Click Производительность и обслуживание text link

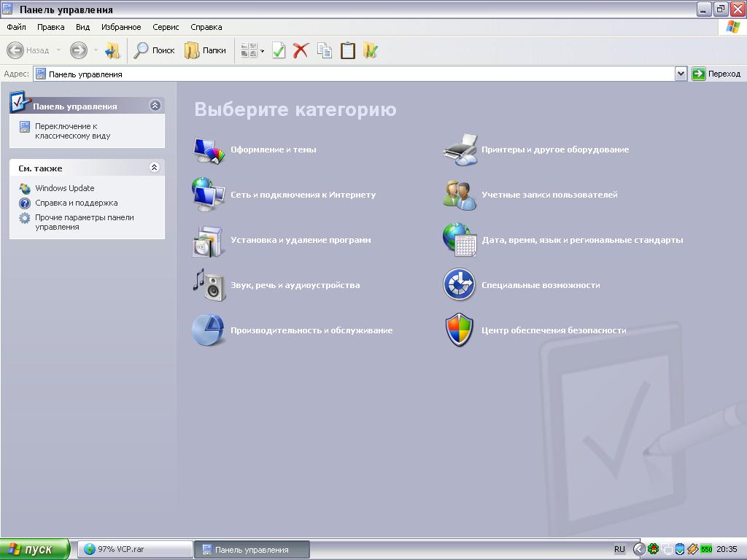pos(311,330)
